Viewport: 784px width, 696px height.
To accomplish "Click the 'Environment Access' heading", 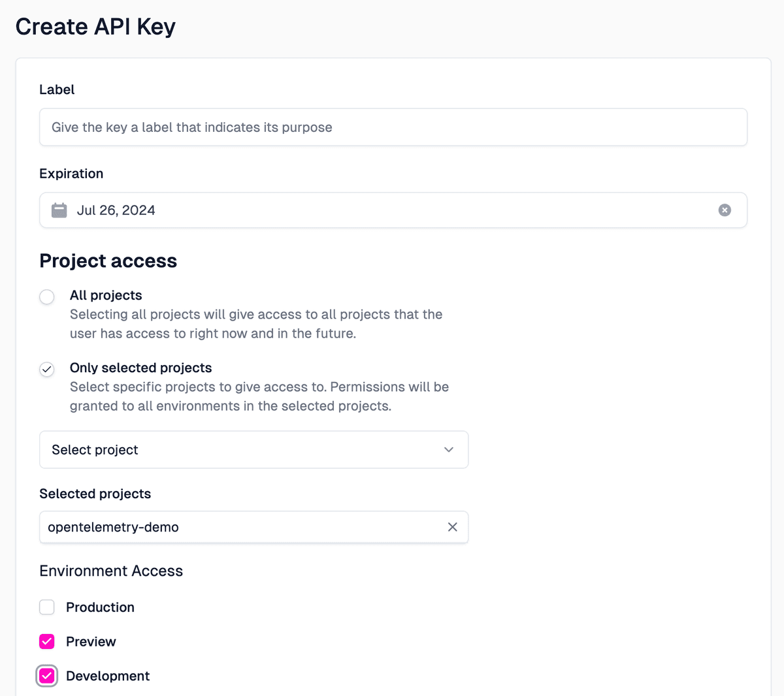I will [x=111, y=571].
